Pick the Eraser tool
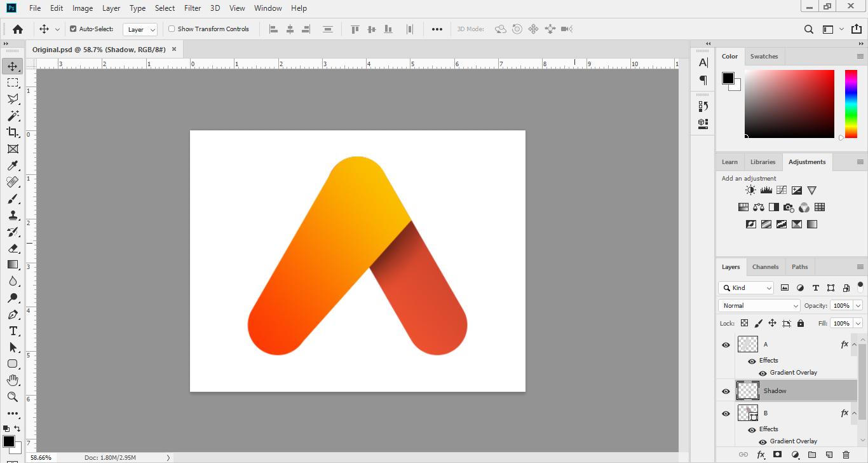868x463 pixels. pyautogui.click(x=12, y=248)
